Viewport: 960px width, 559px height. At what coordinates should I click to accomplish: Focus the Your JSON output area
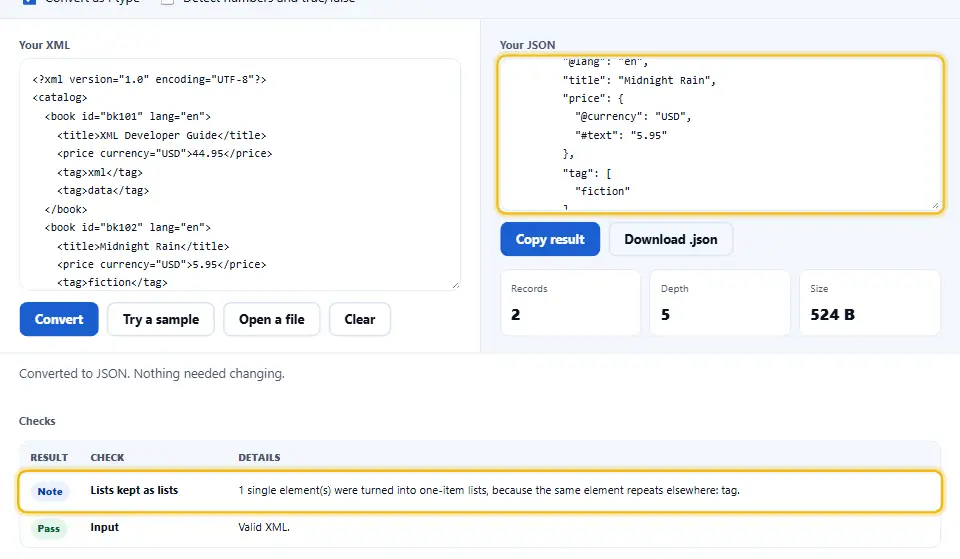[721, 134]
